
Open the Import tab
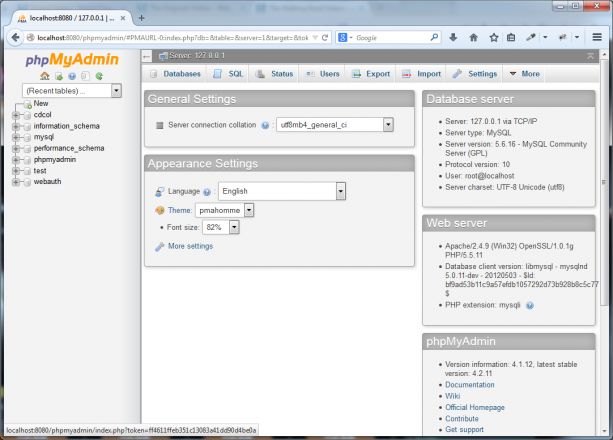(x=421, y=74)
